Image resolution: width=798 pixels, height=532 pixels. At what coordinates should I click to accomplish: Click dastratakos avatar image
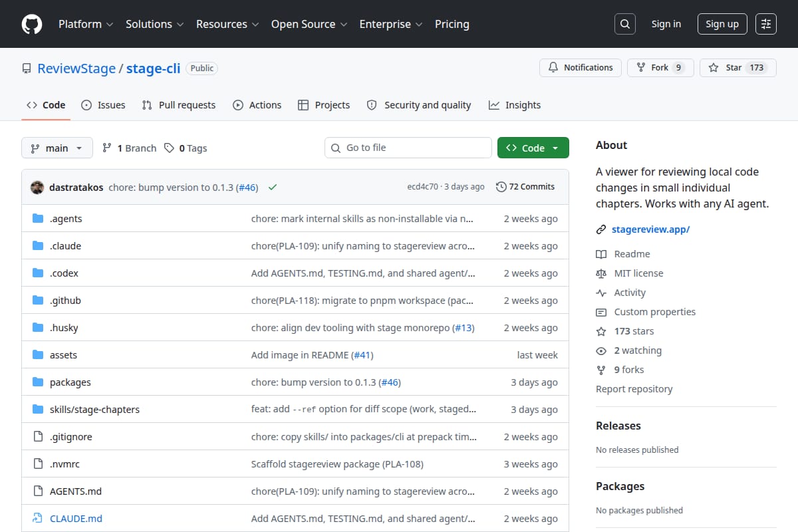click(x=37, y=187)
